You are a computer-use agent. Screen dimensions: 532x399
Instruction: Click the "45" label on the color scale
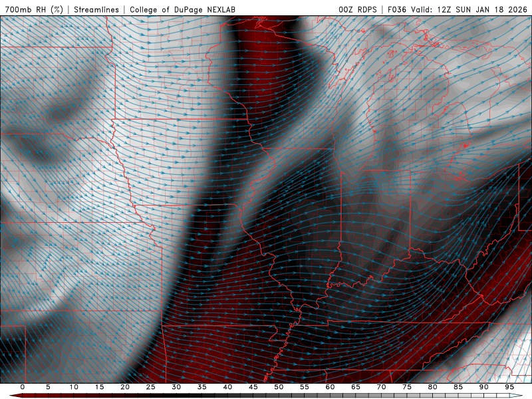click(253, 387)
